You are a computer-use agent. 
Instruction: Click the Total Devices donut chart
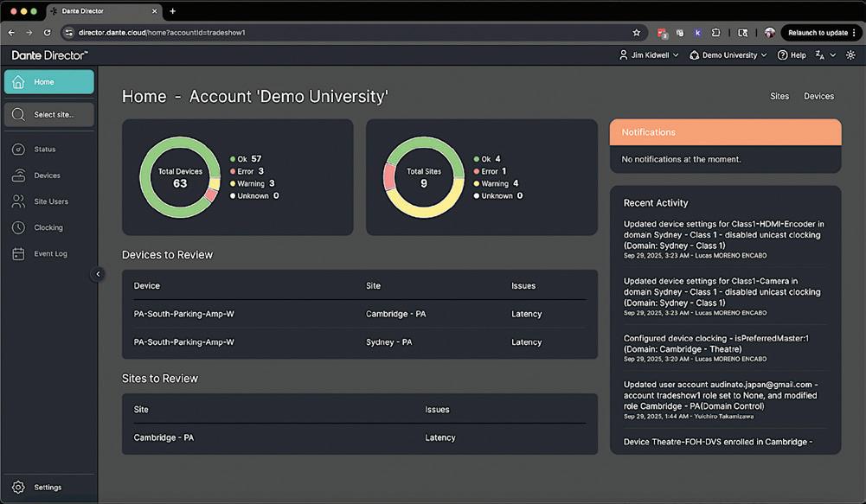180,177
